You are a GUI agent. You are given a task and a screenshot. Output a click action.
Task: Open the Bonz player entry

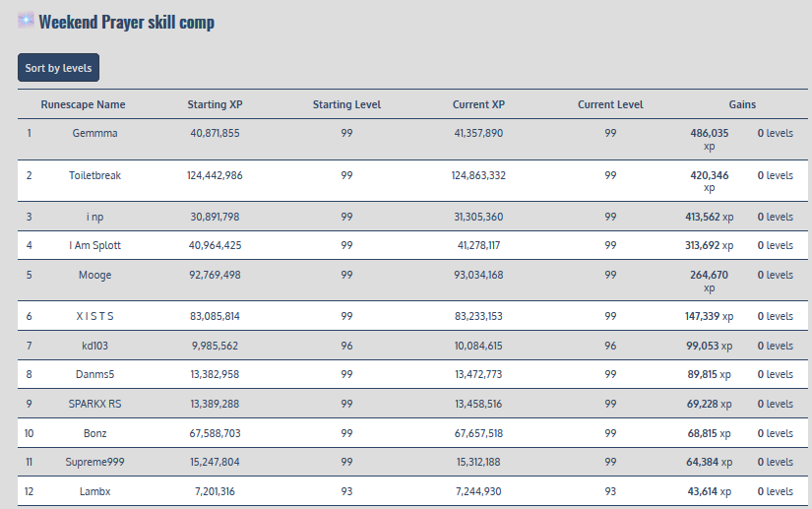94,433
